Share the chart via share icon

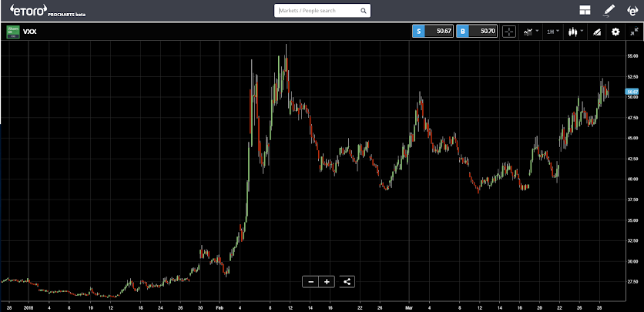[347, 282]
